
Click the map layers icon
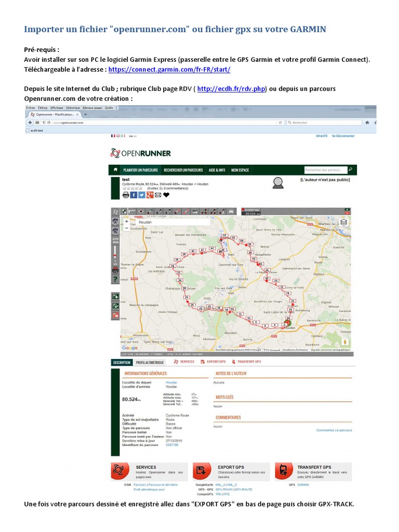pos(344,222)
